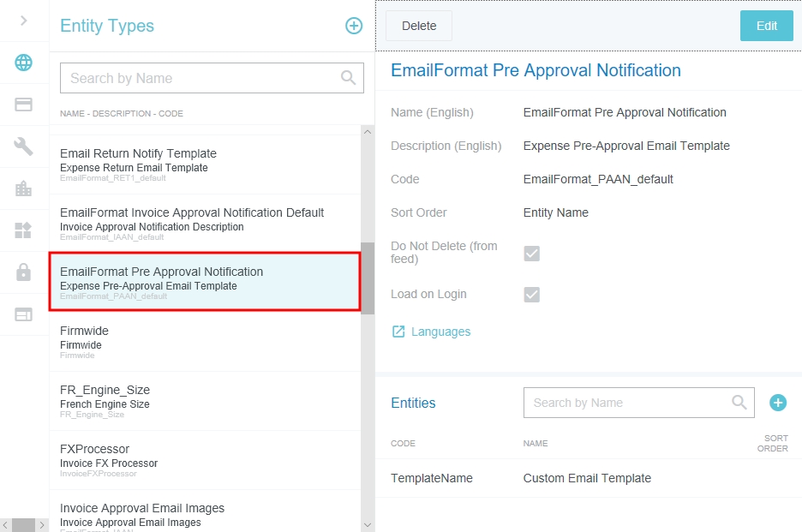The image size is (802, 532).
Task: Click the Edit button
Action: 766,26
